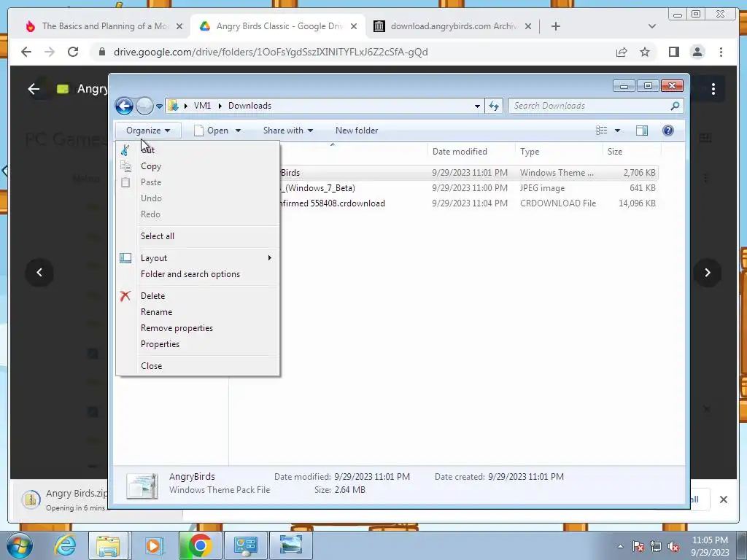The width and height of the screenshot is (747, 560).
Task: Choose Rename from the Organize menu
Action: [x=198, y=312]
